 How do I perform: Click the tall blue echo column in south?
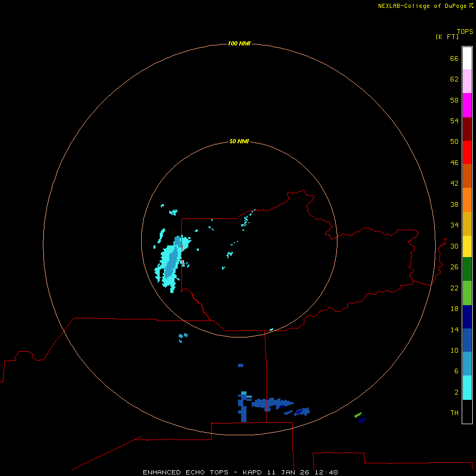tap(243, 407)
